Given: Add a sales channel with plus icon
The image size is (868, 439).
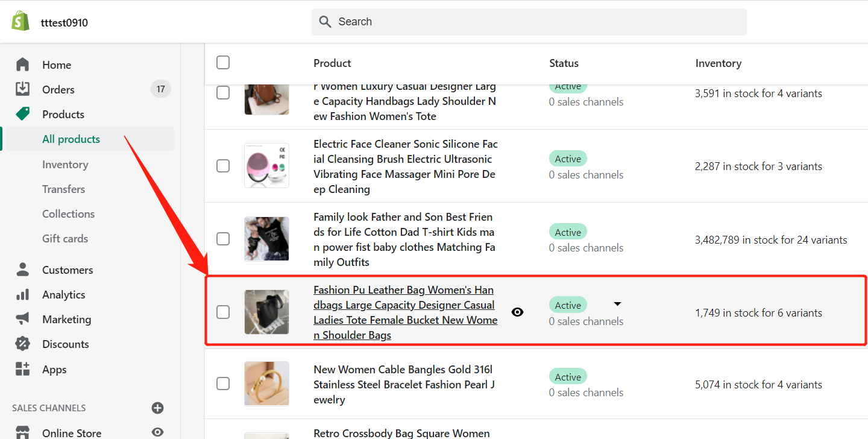Looking at the screenshot, I should (x=157, y=408).
